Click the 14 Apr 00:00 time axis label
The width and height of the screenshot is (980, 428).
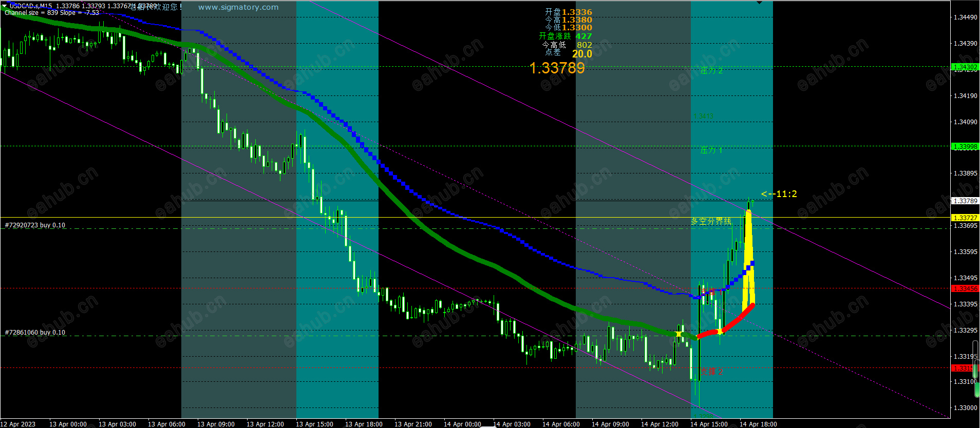(462, 424)
